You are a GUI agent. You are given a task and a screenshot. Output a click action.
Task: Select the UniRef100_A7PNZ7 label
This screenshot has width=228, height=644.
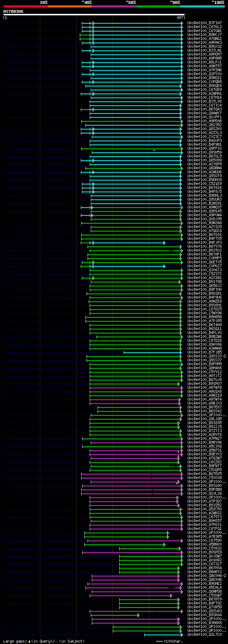click(x=204, y=439)
